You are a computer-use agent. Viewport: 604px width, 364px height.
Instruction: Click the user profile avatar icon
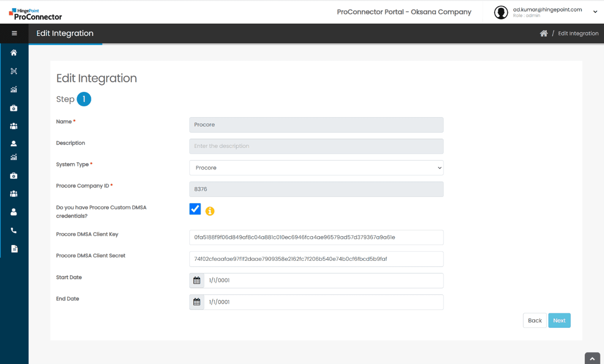(501, 12)
